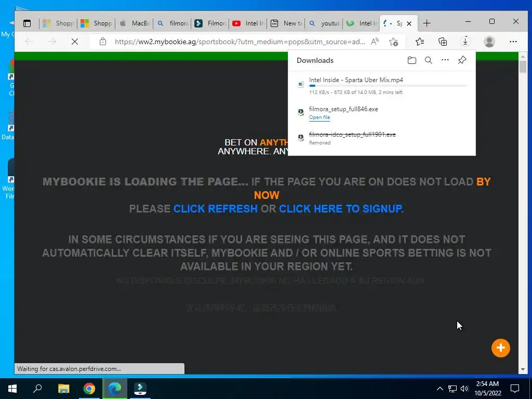This screenshot has height=399, width=532.
Task: Switch to the first Shopping tab
Action: click(x=58, y=23)
